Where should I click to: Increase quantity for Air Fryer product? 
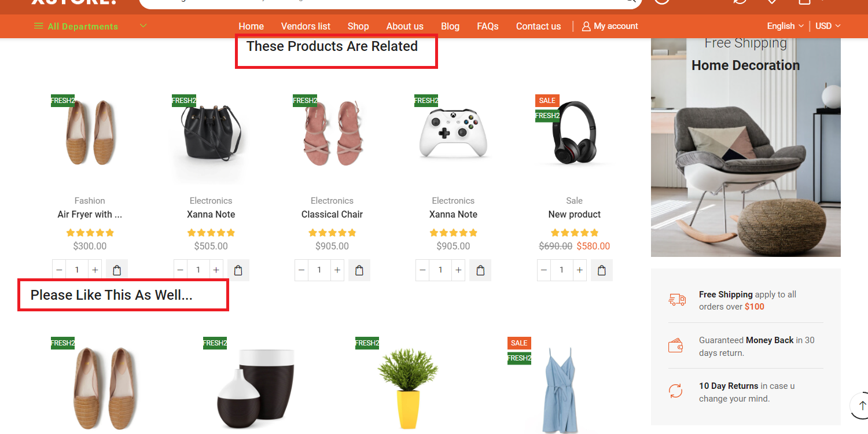pyautogui.click(x=95, y=270)
